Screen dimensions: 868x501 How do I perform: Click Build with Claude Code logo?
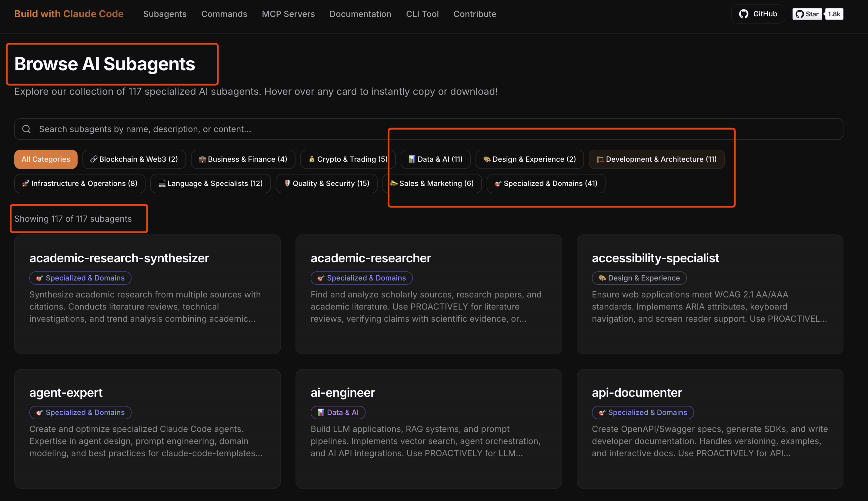(69, 14)
